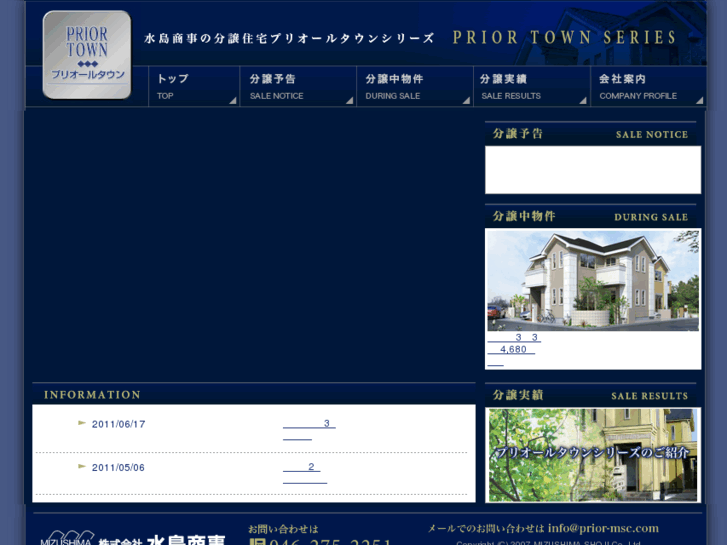
Task: Click the corner arrow on トップ menu
Action: click(233, 100)
